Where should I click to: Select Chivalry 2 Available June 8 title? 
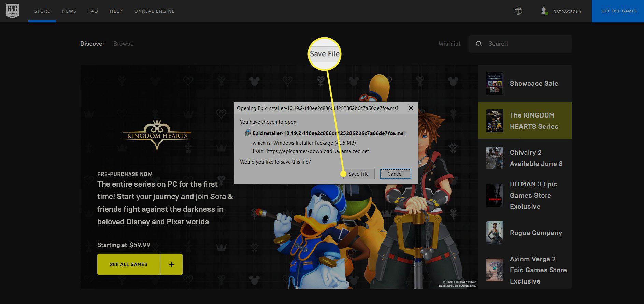click(x=536, y=158)
